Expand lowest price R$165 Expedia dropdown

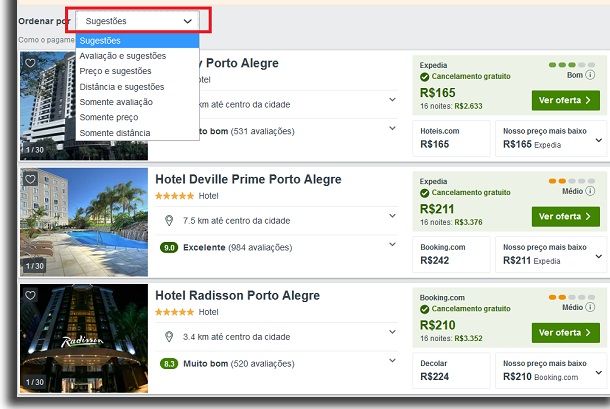[599, 140]
